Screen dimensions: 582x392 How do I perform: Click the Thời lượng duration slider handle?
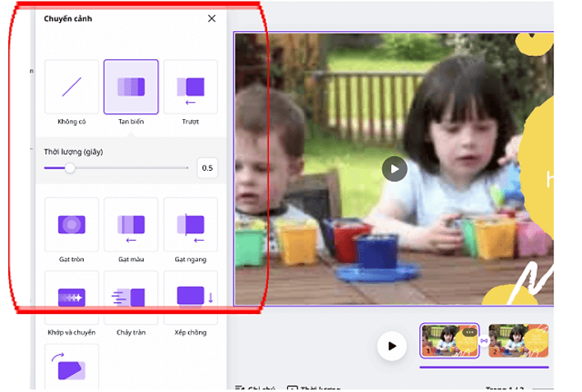(70, 168)
